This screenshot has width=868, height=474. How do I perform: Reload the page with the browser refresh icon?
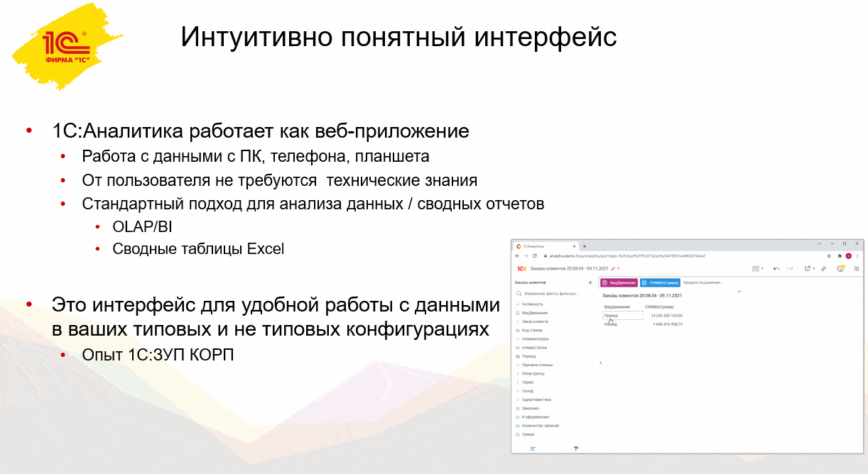534,255
